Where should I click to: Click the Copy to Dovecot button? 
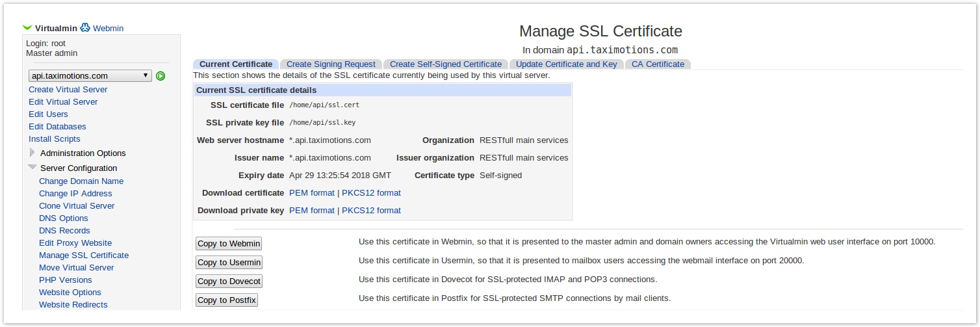pyautogui.click(x=229, y=281)
